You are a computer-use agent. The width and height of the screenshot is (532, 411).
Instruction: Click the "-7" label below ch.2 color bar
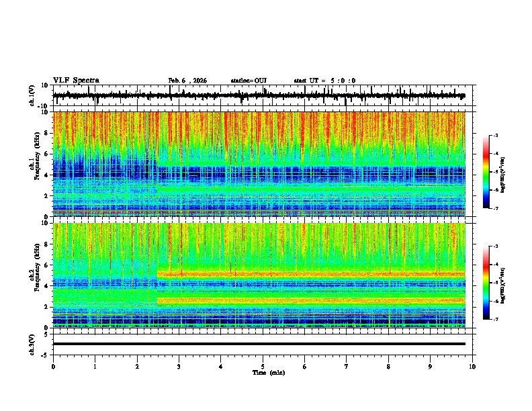click(496, 319)
